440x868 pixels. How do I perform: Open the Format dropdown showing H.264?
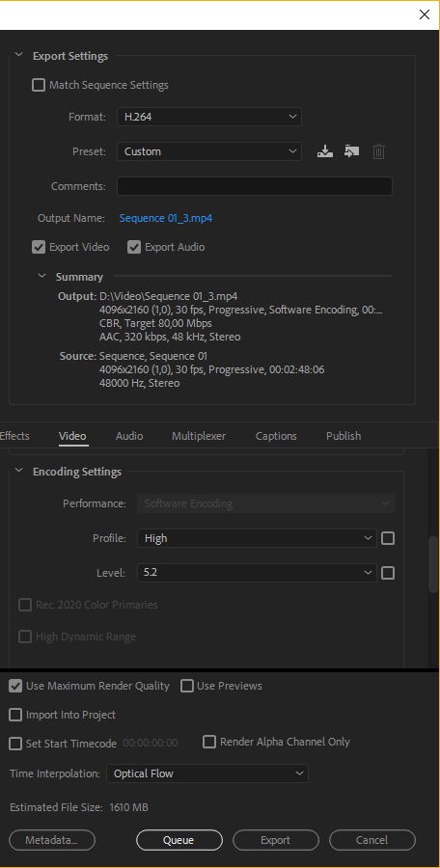pos(209,117)
